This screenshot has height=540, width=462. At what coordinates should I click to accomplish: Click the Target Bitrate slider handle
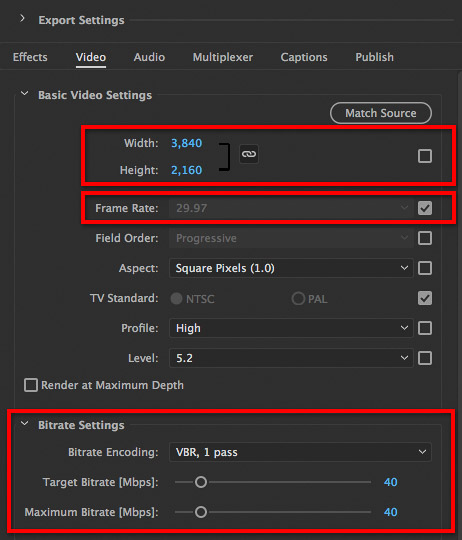(201, 482)
